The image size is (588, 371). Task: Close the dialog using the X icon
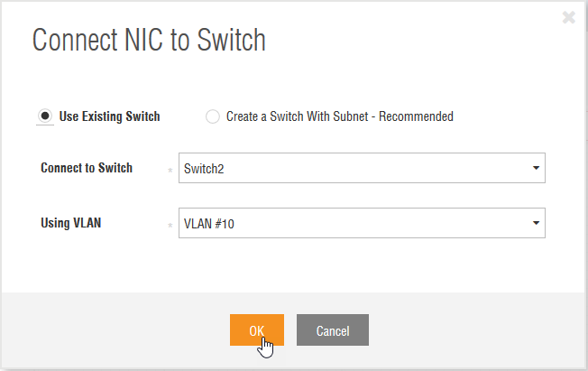pos(568,17)
